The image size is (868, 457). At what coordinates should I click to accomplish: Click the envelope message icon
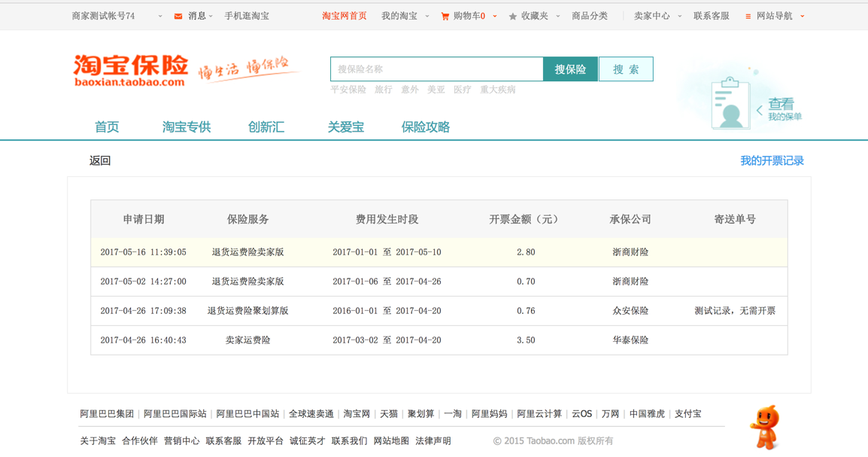coord(178,16)
